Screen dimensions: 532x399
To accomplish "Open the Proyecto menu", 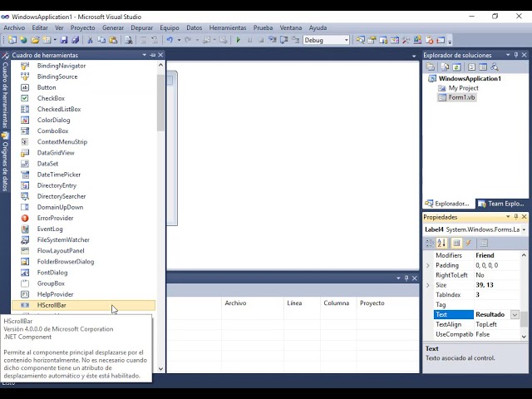I will [x=83, y=27].
